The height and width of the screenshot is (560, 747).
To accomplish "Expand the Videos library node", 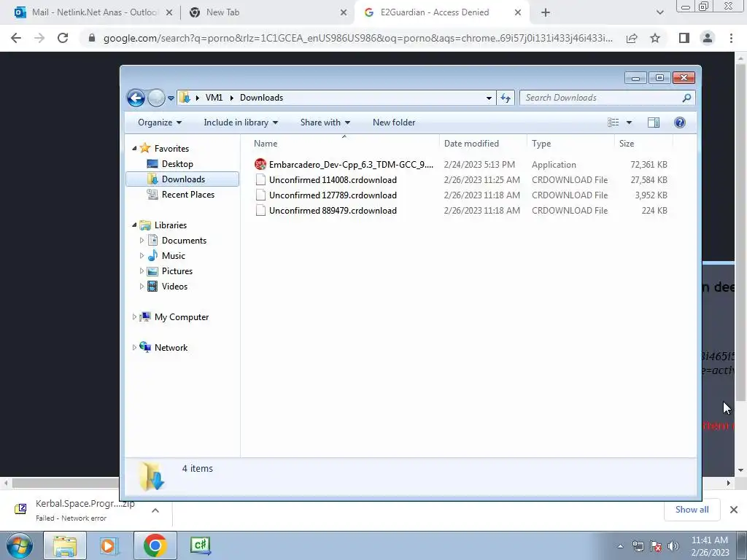I will (x=142, y=286).
